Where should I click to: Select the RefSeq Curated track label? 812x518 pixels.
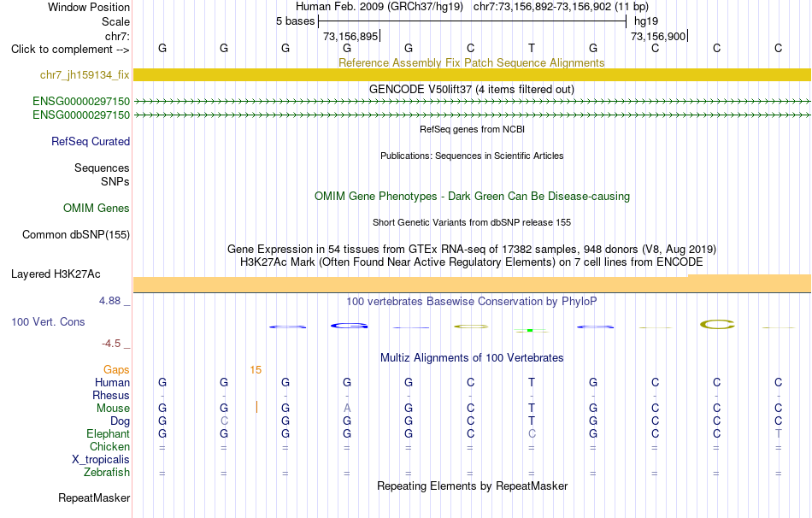point(90,141)
